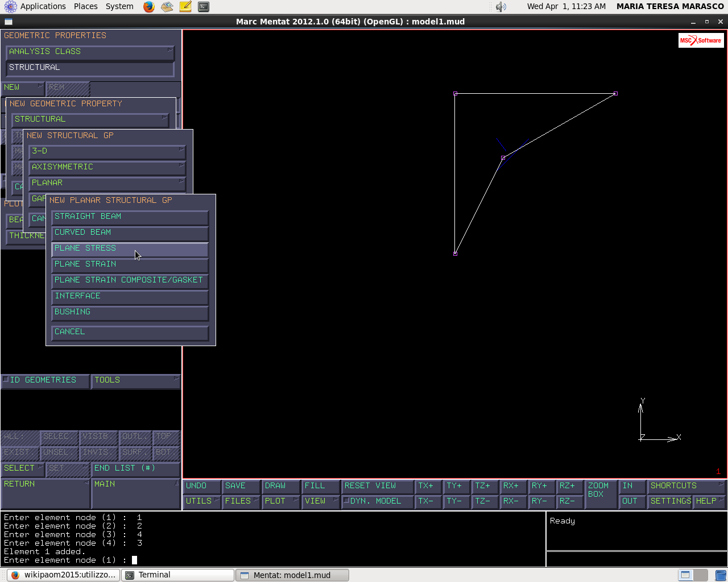Click RETURN to go back
Screen dimensions: 728x582
(x=45, y=493)
